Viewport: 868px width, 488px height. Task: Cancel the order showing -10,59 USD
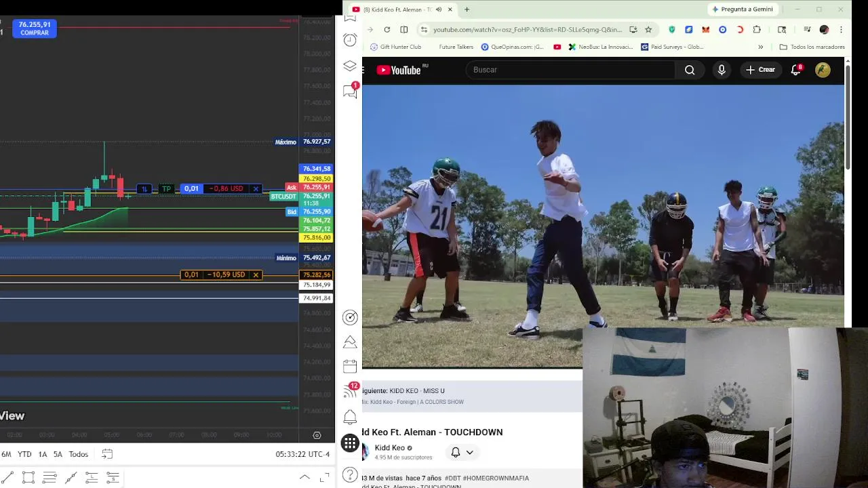[x=256, y=274]
